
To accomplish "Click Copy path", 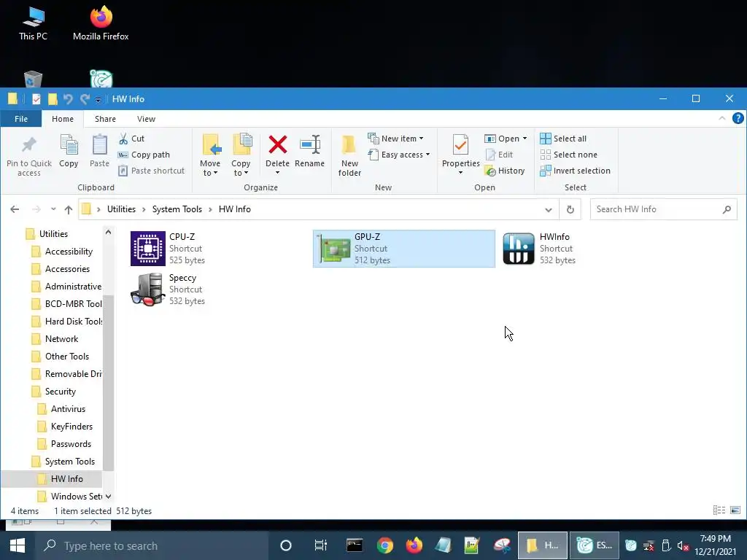I will [x=144, y=155].
